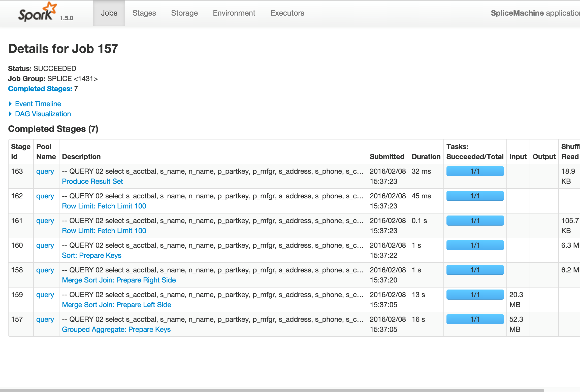This screenshot has width=580, height=392.
Task: Switch to the Stages tab
Action: point(144,13)
